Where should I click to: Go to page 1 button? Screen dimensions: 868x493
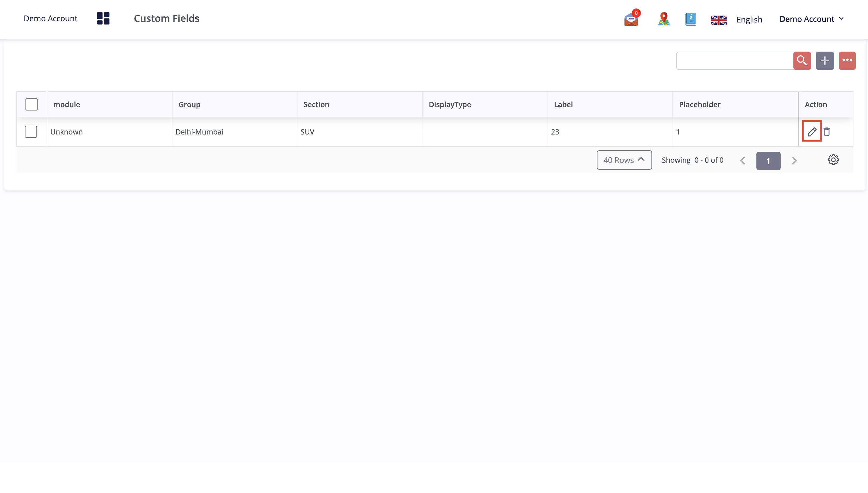click(x=768, y=161)
